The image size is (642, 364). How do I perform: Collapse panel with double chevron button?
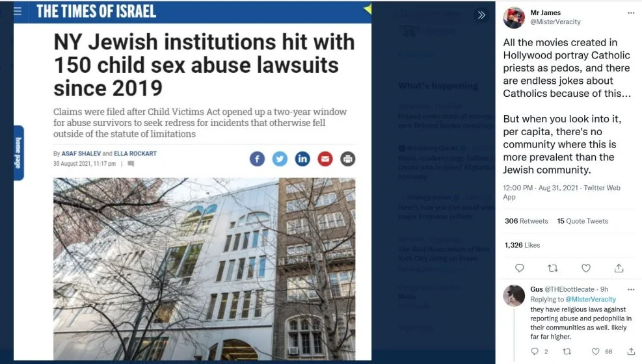point(481,15)
